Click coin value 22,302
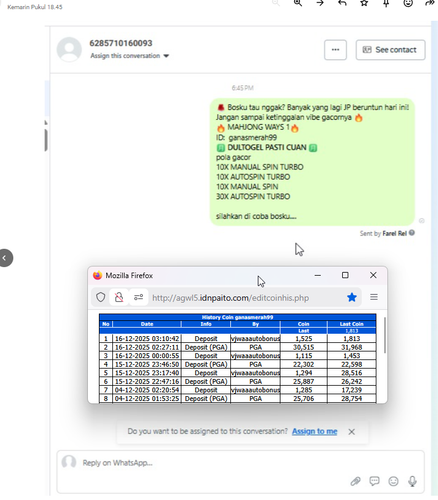This screenshot has height=500, width=438. click(x=303, y=364)
